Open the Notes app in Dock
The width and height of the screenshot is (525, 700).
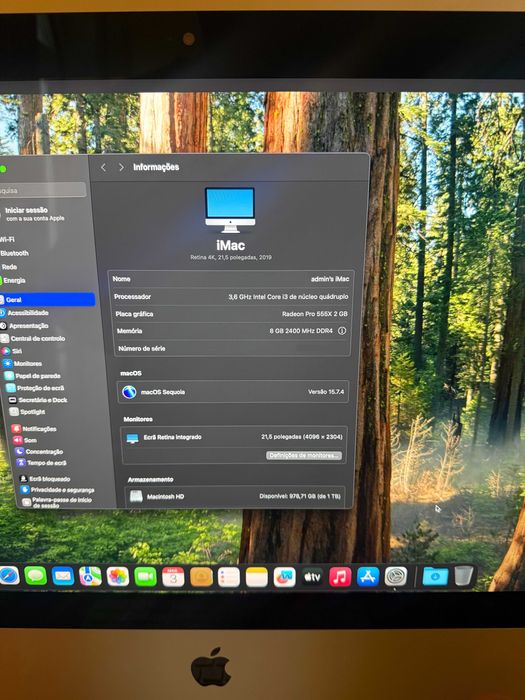tap(257, 577)
